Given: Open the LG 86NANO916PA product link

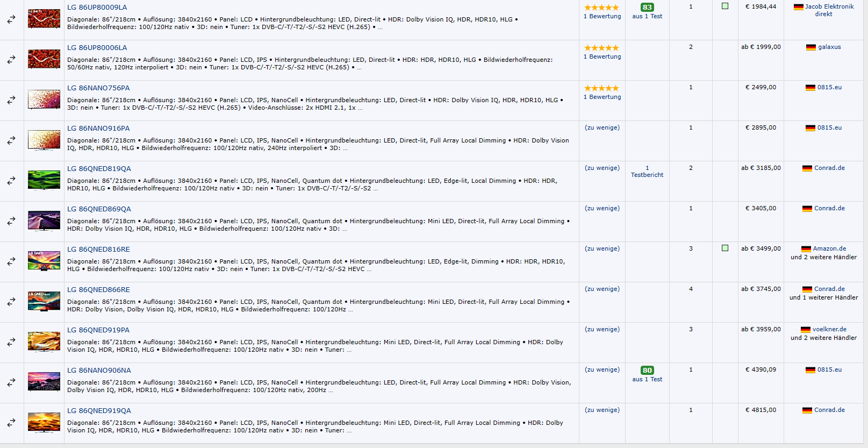Looking at the screenshot, I should 98,129.
